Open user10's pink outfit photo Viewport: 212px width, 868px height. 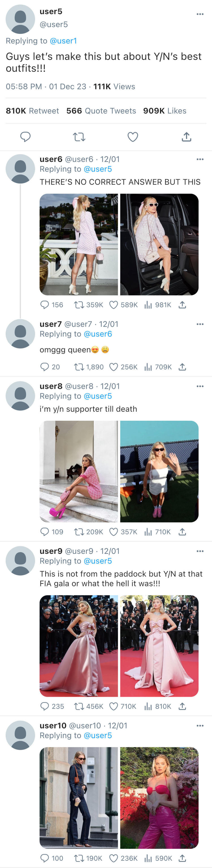click(x=159, y=798)
